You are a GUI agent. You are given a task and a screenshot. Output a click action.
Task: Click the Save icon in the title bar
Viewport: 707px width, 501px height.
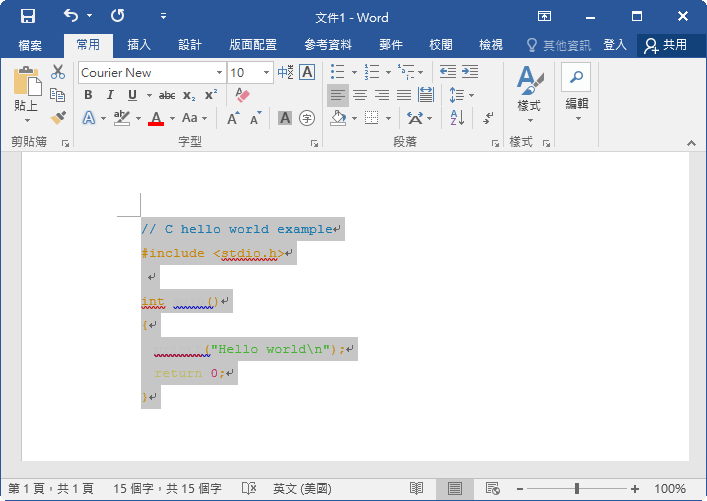pyautogui.click(x=27, y=16)
